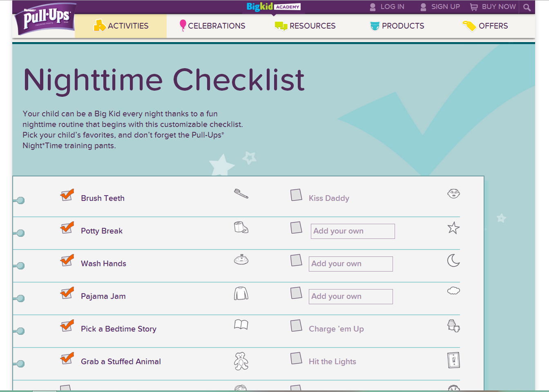The height and width of the screenshot is (392, 549).
Task: Check the Kiss Daddy checkbox
Action: (296, 195)
